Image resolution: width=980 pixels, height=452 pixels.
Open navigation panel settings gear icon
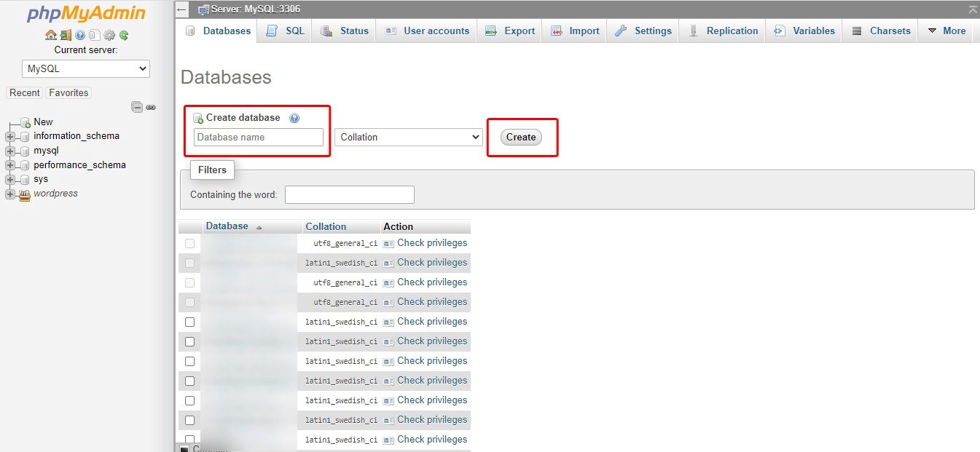109,35
